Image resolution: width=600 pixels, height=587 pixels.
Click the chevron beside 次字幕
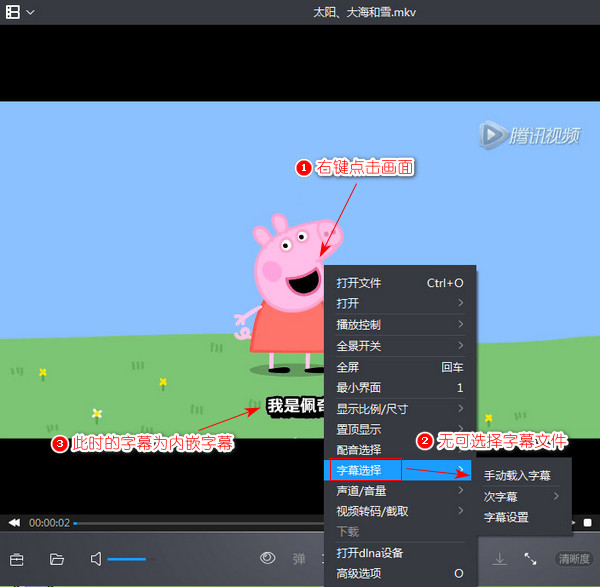click(x=556, y=496)
